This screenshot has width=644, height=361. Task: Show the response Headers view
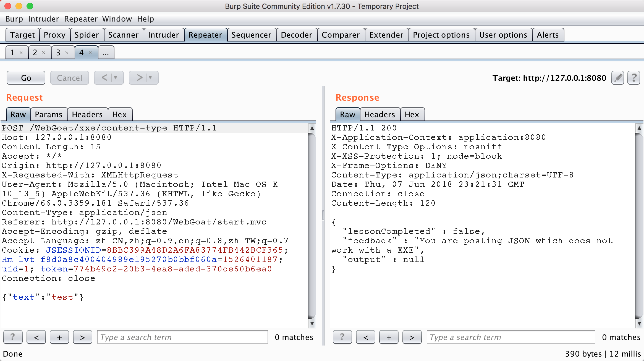coord(380,114)
